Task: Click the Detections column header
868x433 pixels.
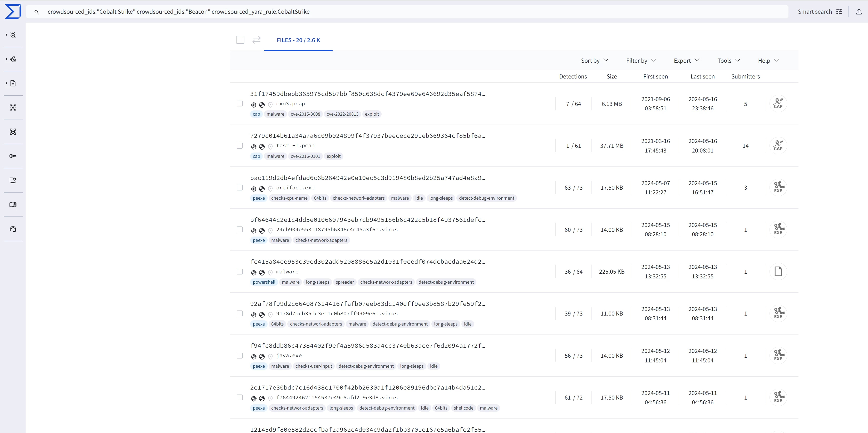Action: pos(573,76)
